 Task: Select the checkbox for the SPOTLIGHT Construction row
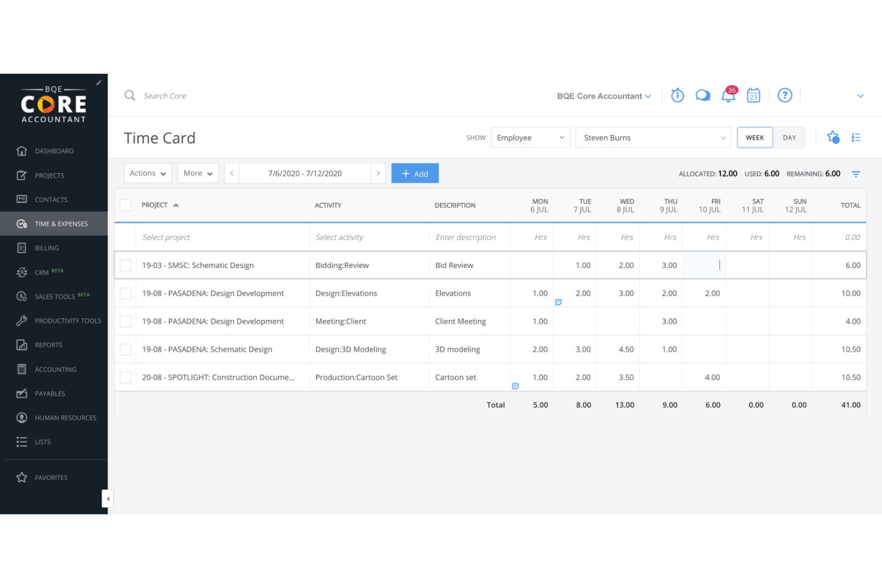(x=126, y=377)
